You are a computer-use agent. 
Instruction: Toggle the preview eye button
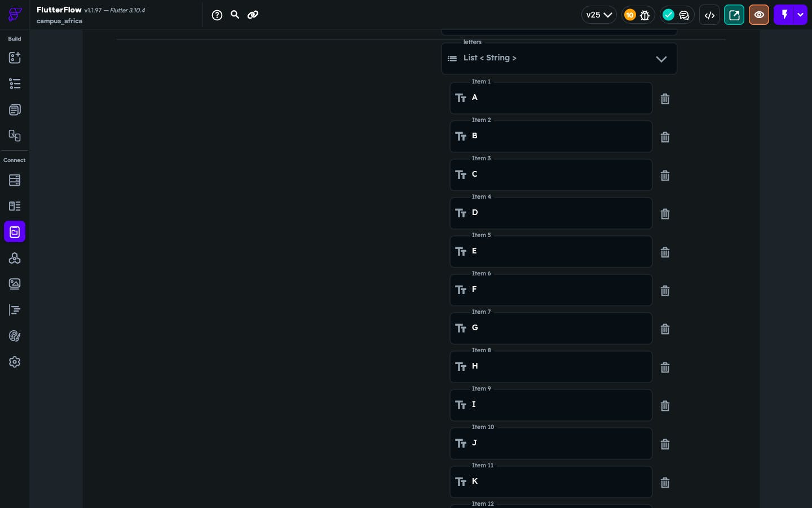pyautogui.click(x=759, y=15)
